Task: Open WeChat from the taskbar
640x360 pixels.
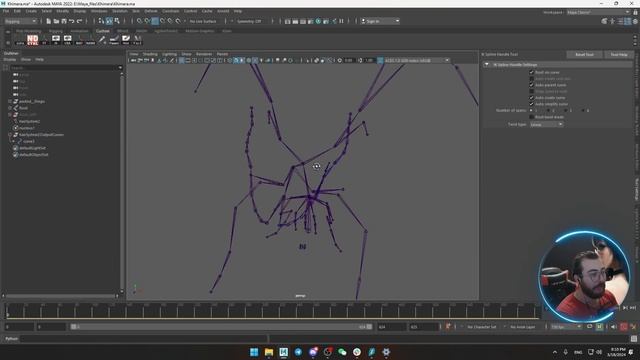Action: [342, 352]
